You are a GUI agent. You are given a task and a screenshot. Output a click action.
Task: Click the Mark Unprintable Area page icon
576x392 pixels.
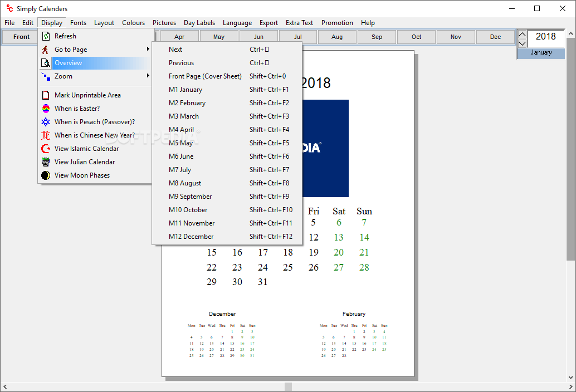tap(46, 95)
